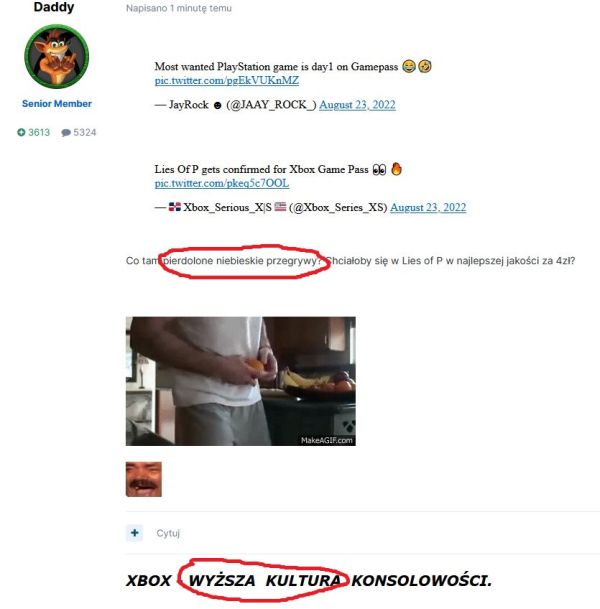
Task: Open Xbox_Series_XS tweet date link
Action: coord(428,207)
